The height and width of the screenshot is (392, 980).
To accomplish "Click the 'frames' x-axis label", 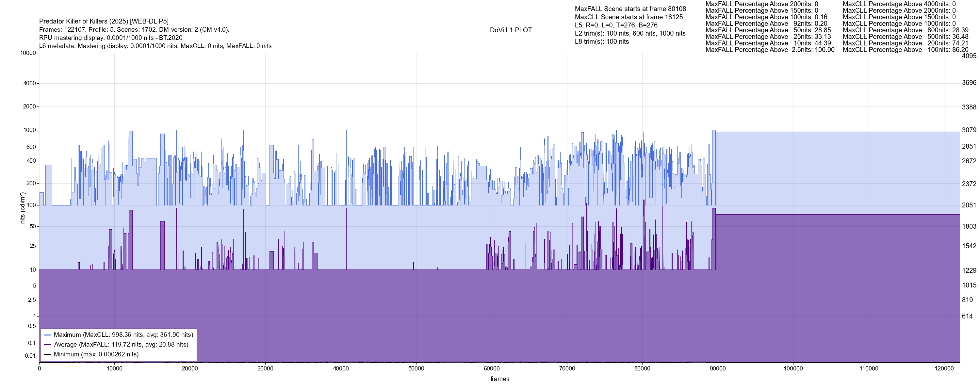I will [x=499, y=379].
